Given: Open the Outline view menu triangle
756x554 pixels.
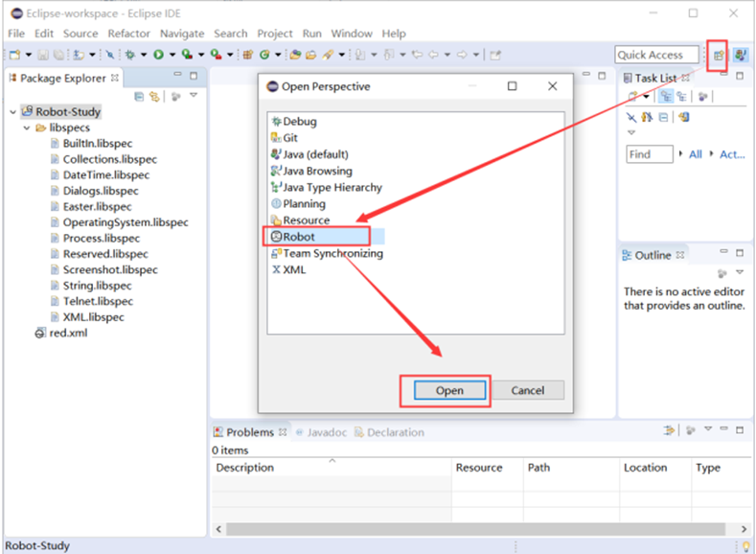Looking at the screenshot, I should pyautogui.click(x=740, y=272).
